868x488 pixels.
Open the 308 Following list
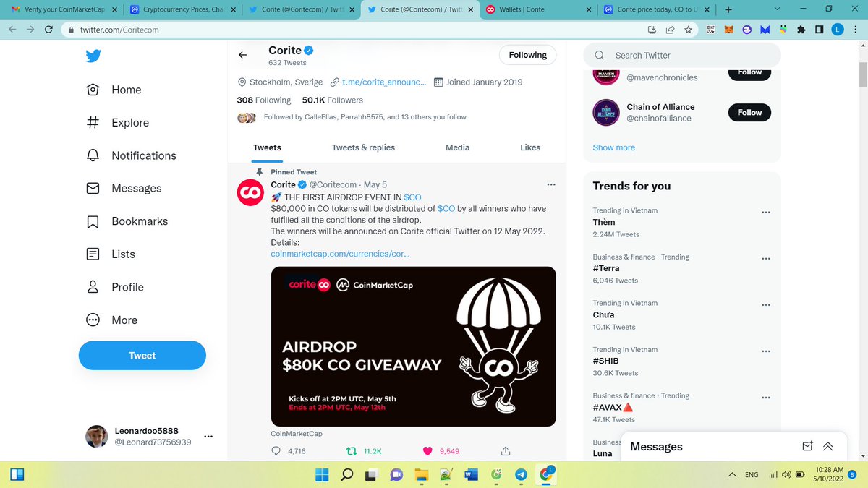pyautogui.click(x=264, y=100)
